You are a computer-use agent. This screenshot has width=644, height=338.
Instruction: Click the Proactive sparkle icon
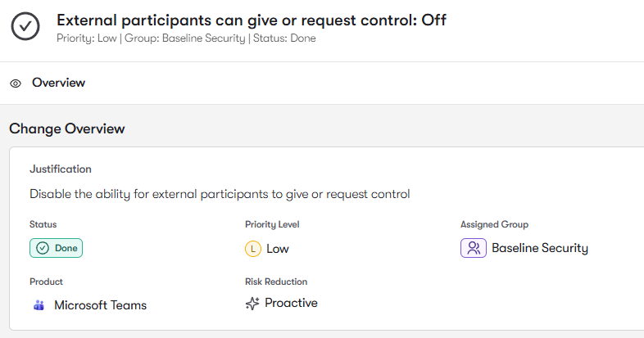(x=252, y=304)
